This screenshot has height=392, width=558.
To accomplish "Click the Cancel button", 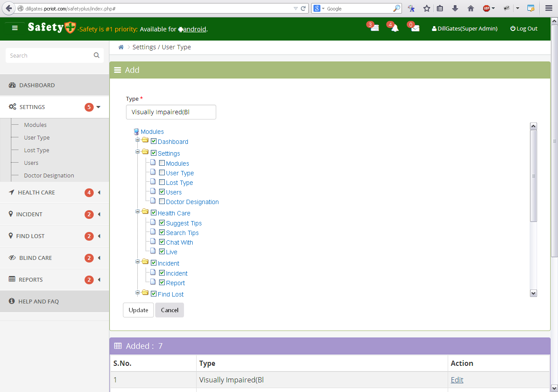I will pyautogui.click(x=170, y=310).
